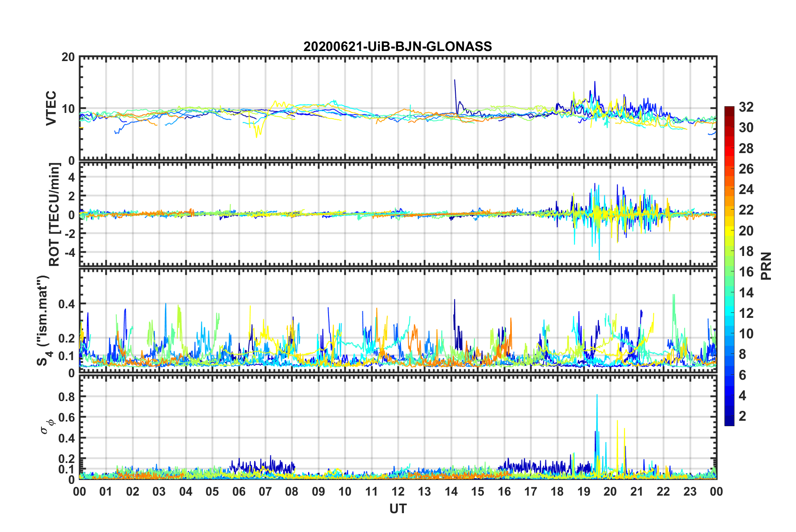Select UT axis tick label "03"
Screen dimensions: 796x532
(x=159, y=491)
